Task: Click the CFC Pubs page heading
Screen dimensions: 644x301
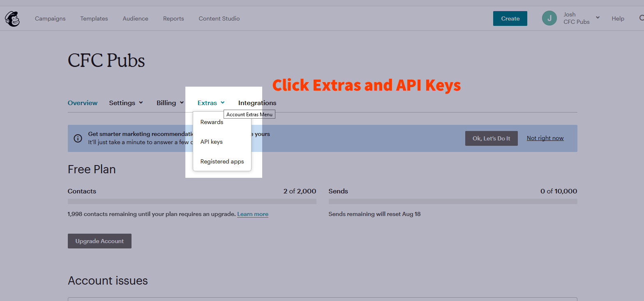Action: coord(106,61)
